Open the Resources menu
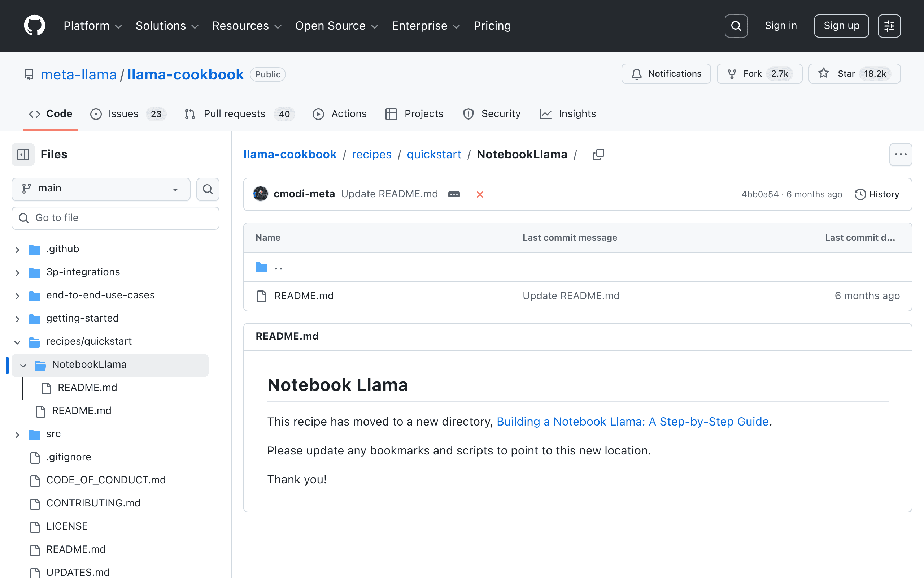This screenshot has height=578, width=924. tap(247, 26)
